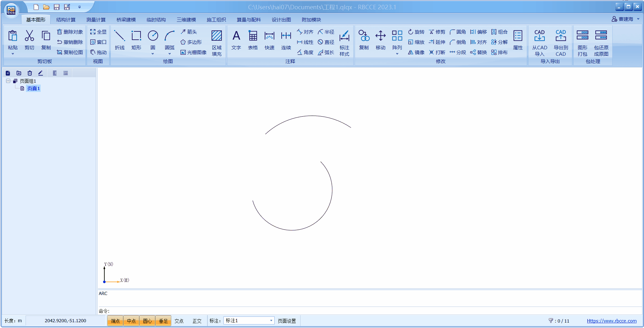Image resolution: width=644 pixels, height=328 pixels.
Task: Insert a table with 表格 icon
Action: click(x=253, y=40)
